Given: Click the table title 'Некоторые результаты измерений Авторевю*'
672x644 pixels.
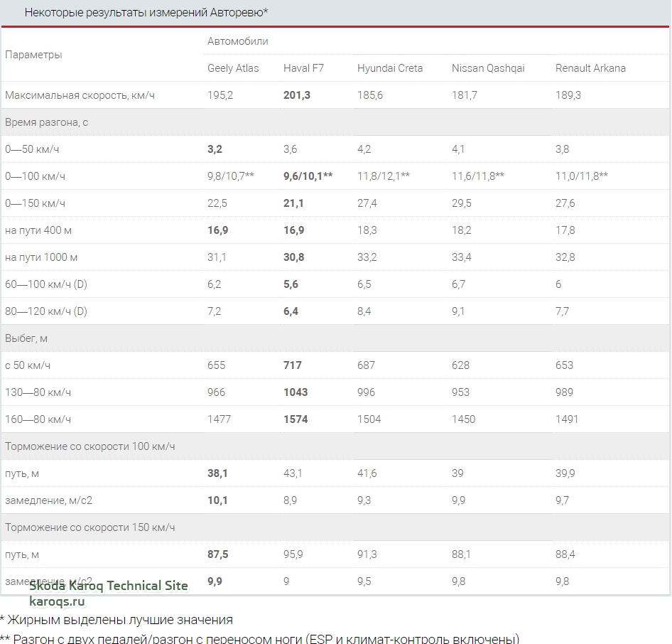Looking at the screenshot, I should point(146,12).
